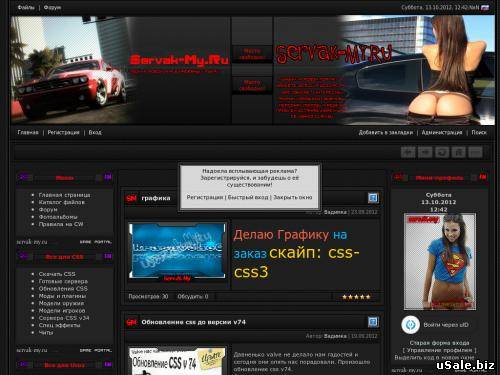500x375 pixels.
Task: Open Готовые сервера
Action: click(63, 281)
